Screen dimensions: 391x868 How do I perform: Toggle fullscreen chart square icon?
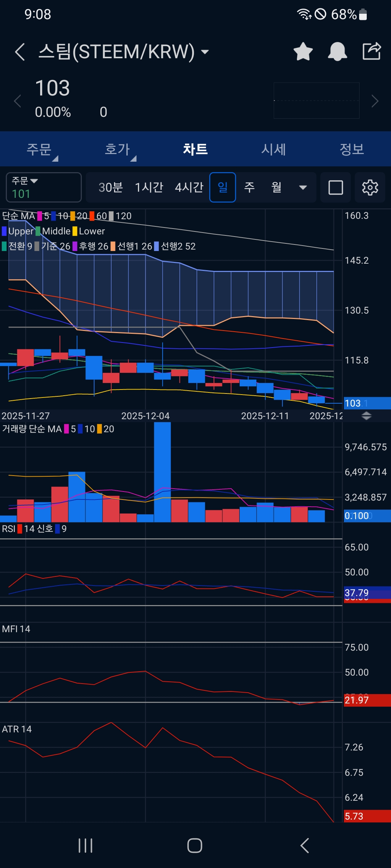coord(336,187)
